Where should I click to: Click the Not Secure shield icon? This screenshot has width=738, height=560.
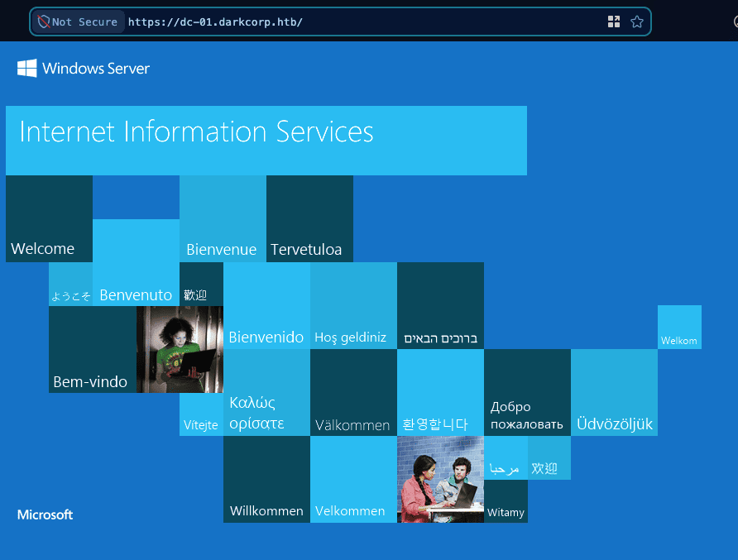(44, 22)
